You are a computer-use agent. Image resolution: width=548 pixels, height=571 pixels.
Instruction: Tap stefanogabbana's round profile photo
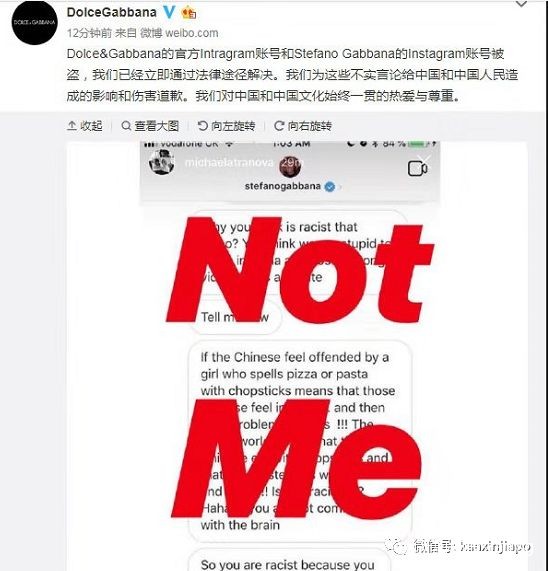pos(290,166)
